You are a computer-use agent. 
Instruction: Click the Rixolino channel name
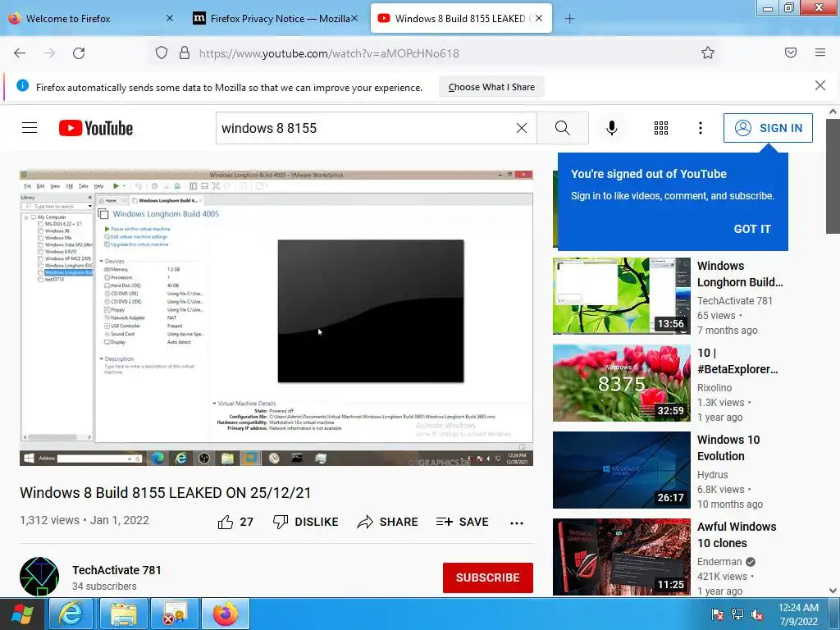[x=714, y=387]
